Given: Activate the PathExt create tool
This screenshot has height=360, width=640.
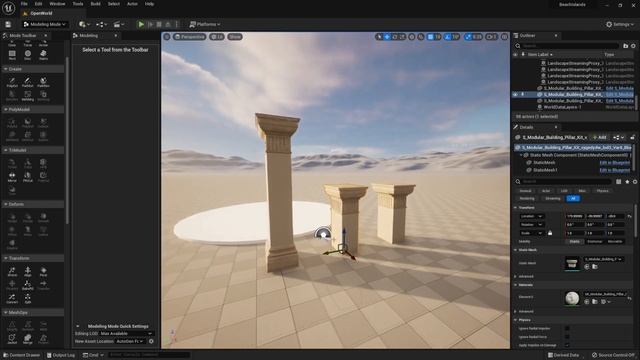Looking at the screenshot, I should (28, 82).
